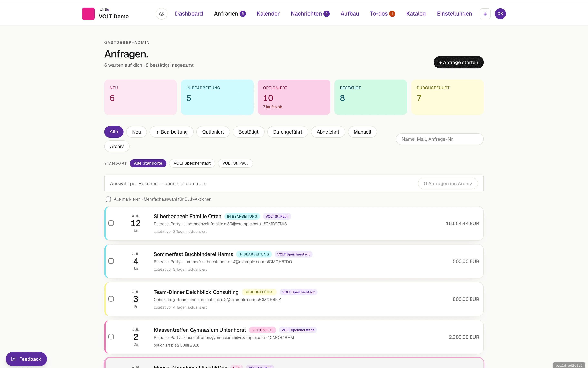Select the OPTIONIERT status card showing 10

[x=294, y=97]
